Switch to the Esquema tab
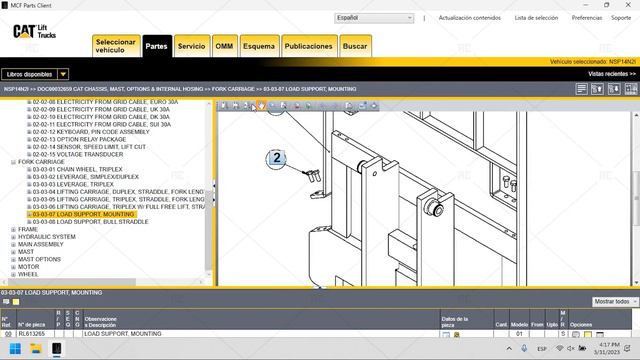This screenshot has height=360, width=640. (x=259, y=46)
